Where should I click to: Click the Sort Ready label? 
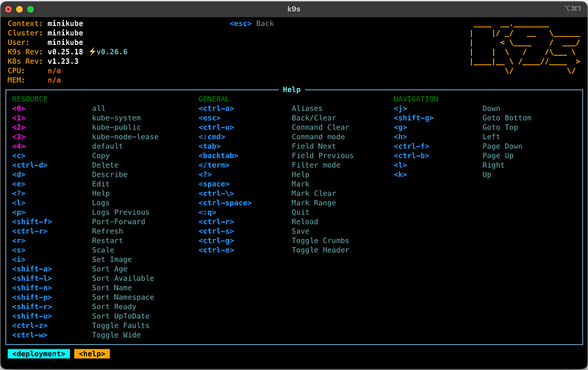[114, 307]
